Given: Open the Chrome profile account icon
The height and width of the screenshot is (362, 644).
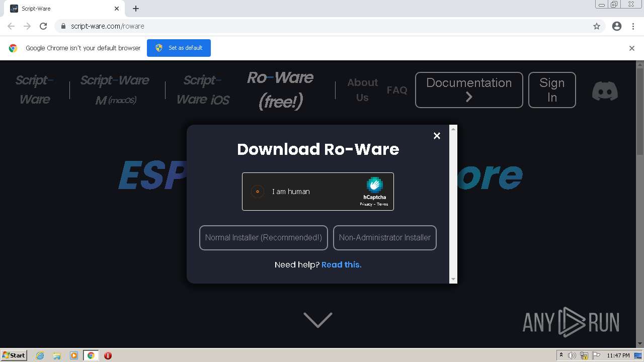Looking at the screenshot, I should (617, 26).
